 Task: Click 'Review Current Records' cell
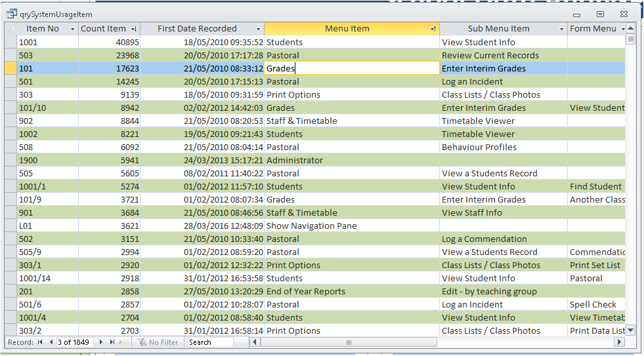click(x=504, y=55)
